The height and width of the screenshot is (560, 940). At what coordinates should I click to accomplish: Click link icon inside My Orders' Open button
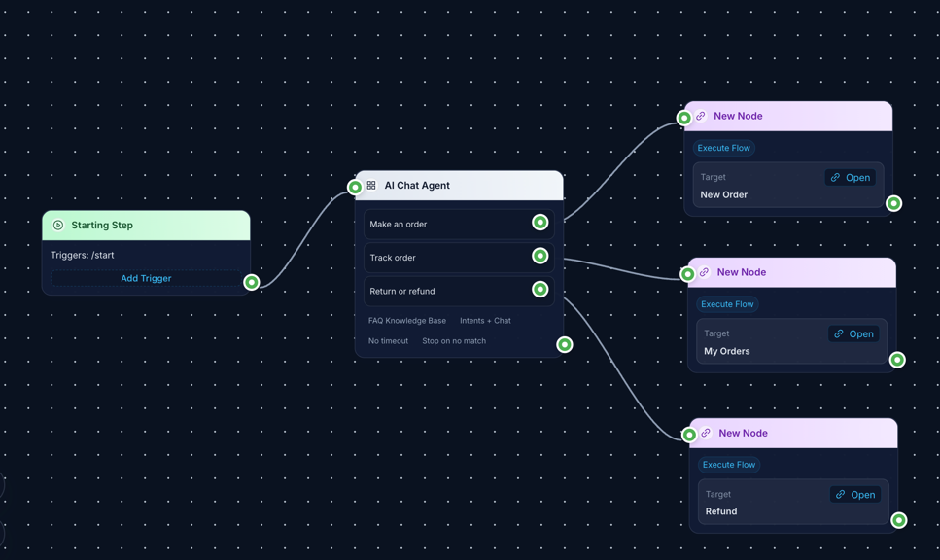coord(838,333)
